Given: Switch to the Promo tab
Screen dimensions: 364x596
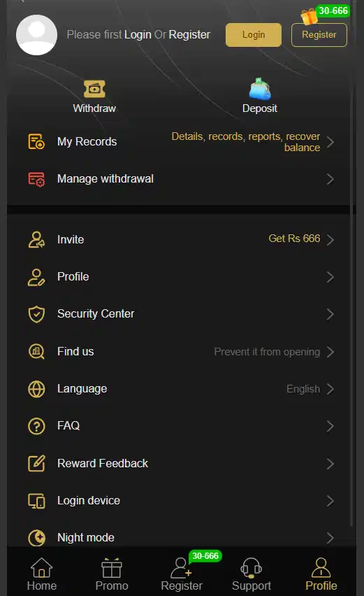Looking at the screenshot, I should (112, 574).
